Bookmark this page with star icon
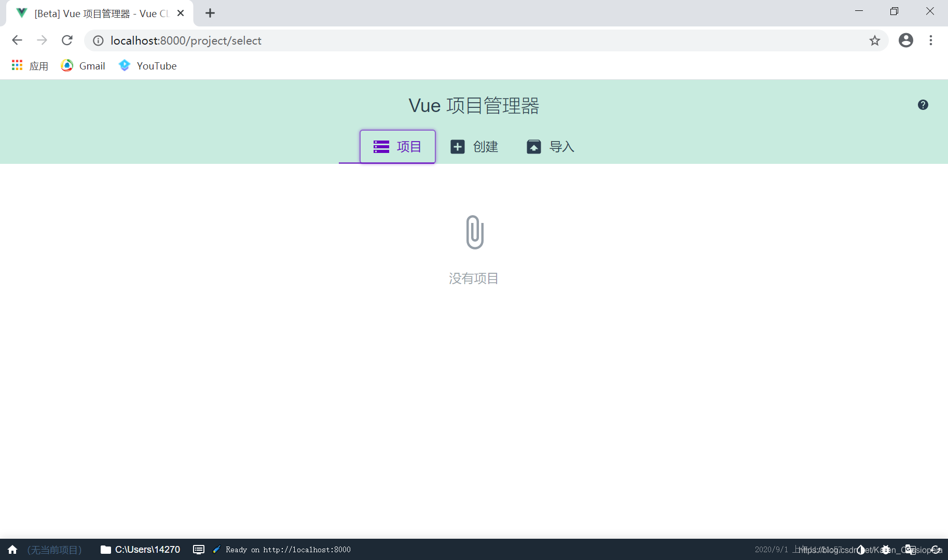 [x=875, y=40]
